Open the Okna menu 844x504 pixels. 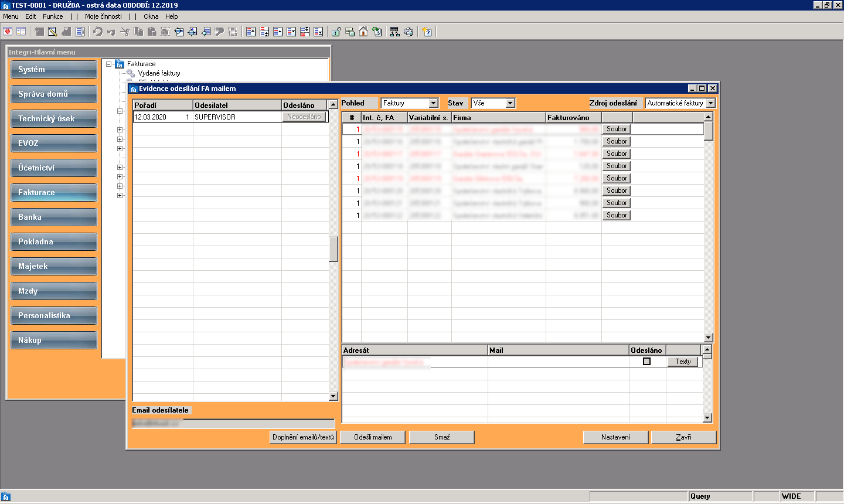point(151,16)
